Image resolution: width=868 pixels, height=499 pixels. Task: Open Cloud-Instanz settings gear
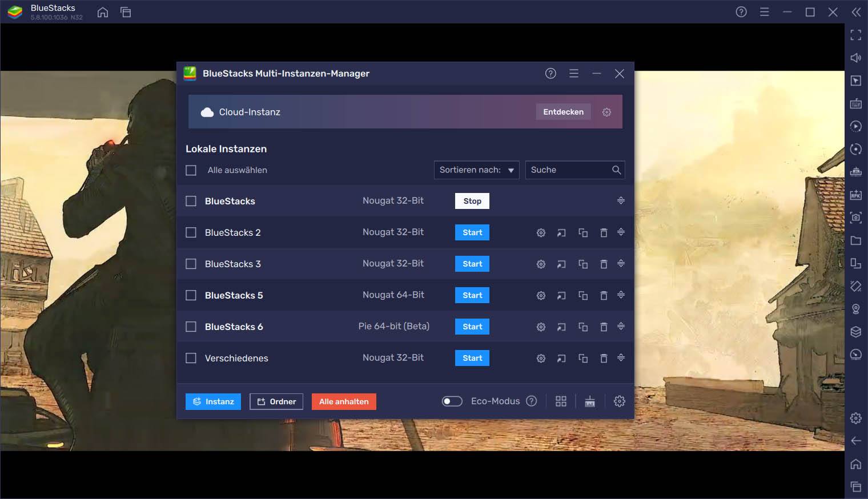(x=606, y=112)
